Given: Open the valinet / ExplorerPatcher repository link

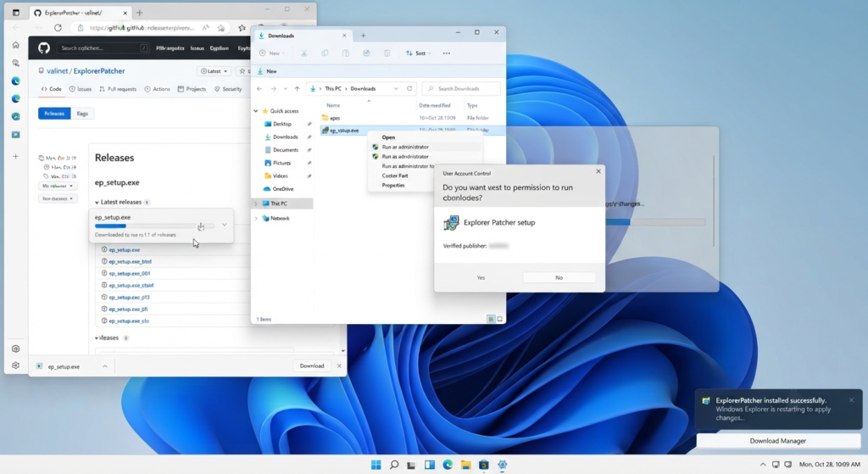Looking at the screenshot, I should coord(86,71).
